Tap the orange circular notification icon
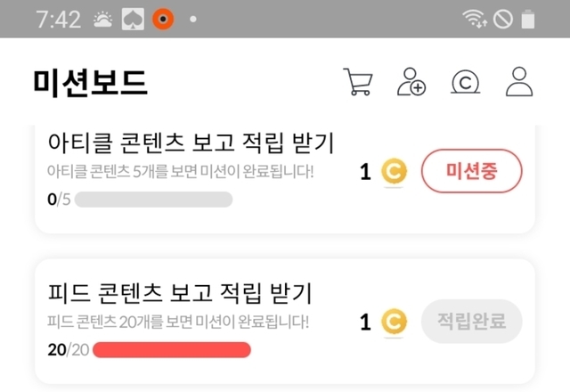 click(x=163, y=19)
